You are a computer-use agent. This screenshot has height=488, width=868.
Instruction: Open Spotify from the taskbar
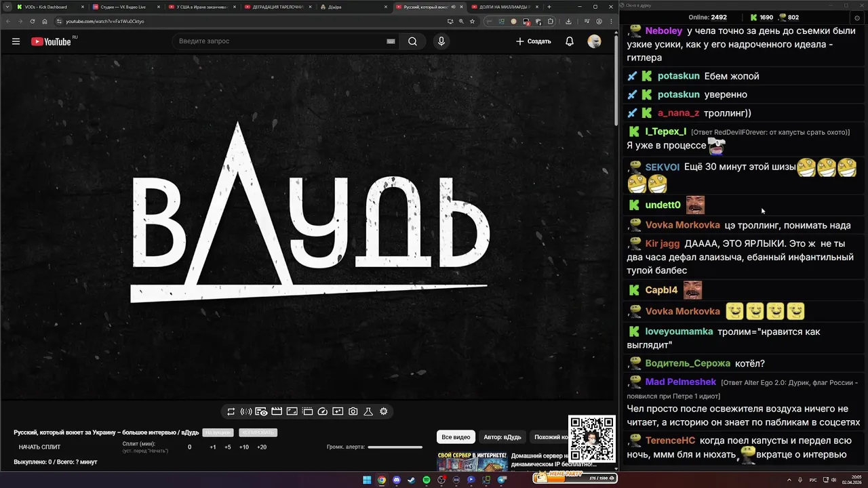tap(427, 480)
